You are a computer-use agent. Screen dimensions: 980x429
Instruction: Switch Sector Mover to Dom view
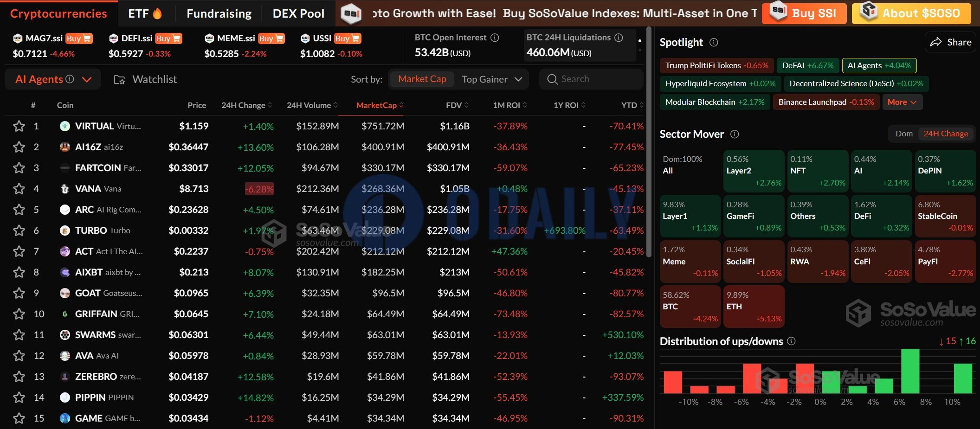click(x=904, y=134)
